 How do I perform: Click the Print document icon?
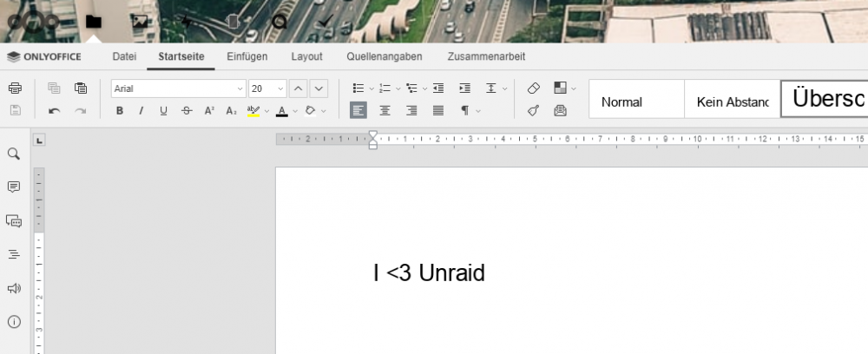coord(15,88)
